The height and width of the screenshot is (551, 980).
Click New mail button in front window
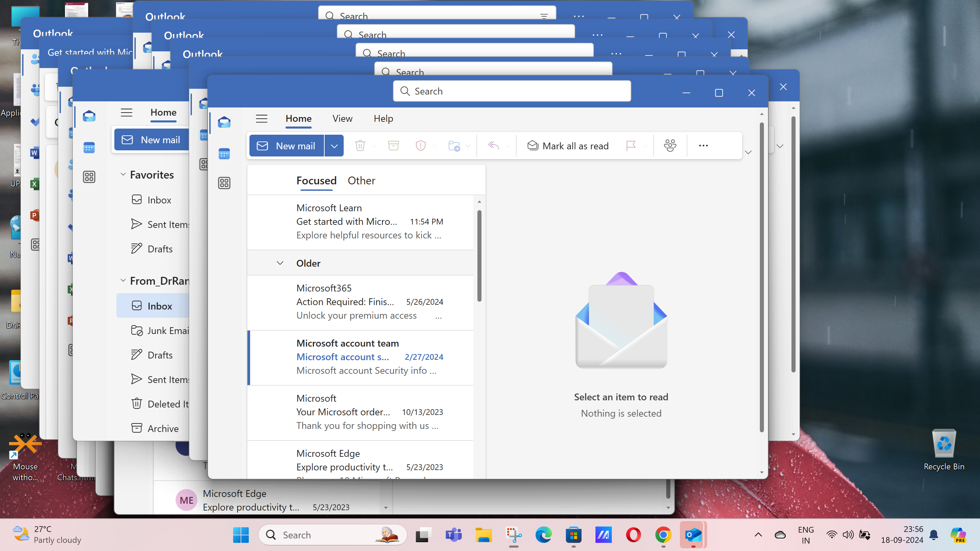click(x=287, y=146)
